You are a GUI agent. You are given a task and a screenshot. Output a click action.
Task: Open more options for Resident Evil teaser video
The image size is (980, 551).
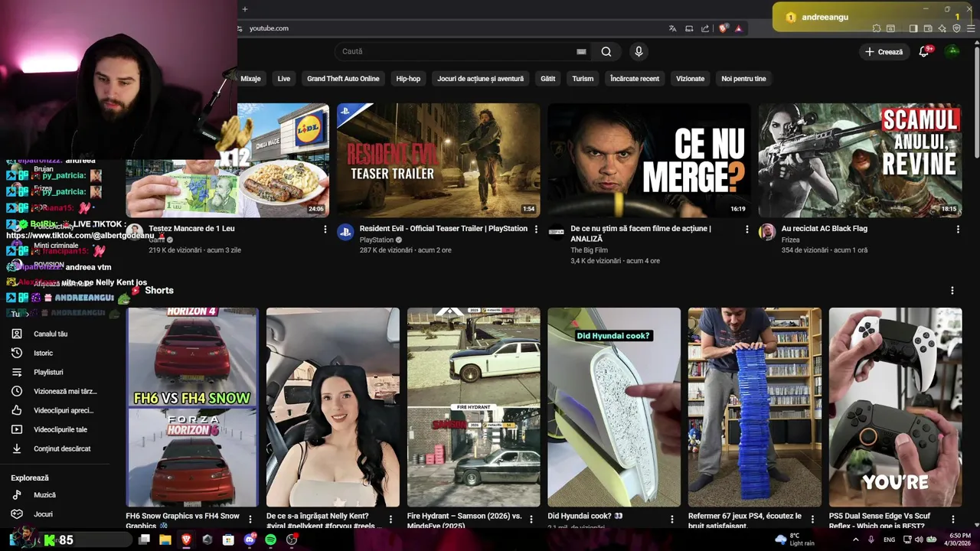coord(536,230)
